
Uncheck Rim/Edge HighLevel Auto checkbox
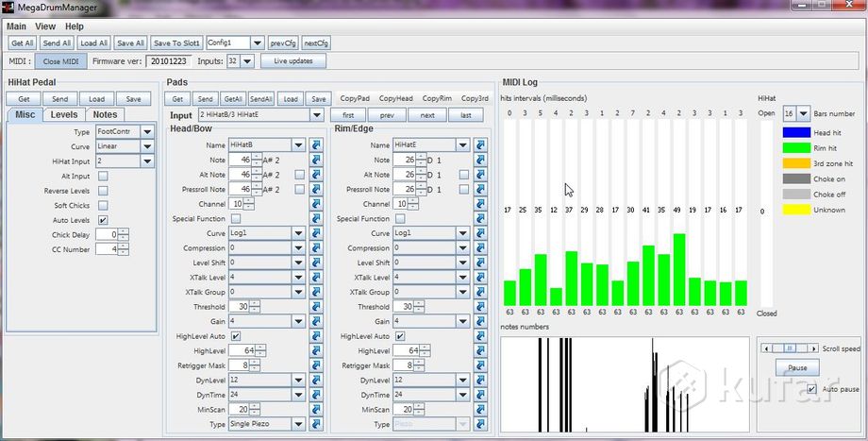tap(400, 336)
